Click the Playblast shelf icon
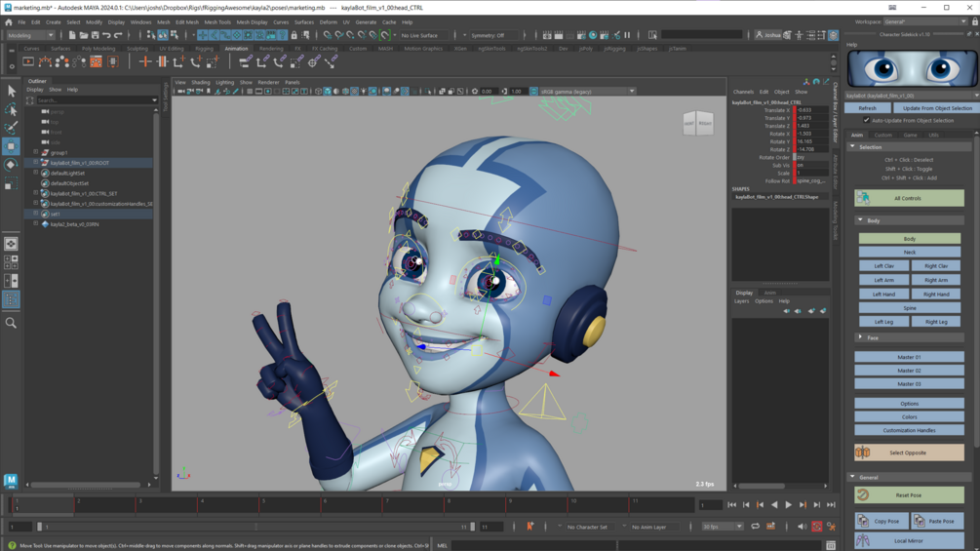Image resolution: width=980 pixels, height=551 pixels. coord(28,61)
